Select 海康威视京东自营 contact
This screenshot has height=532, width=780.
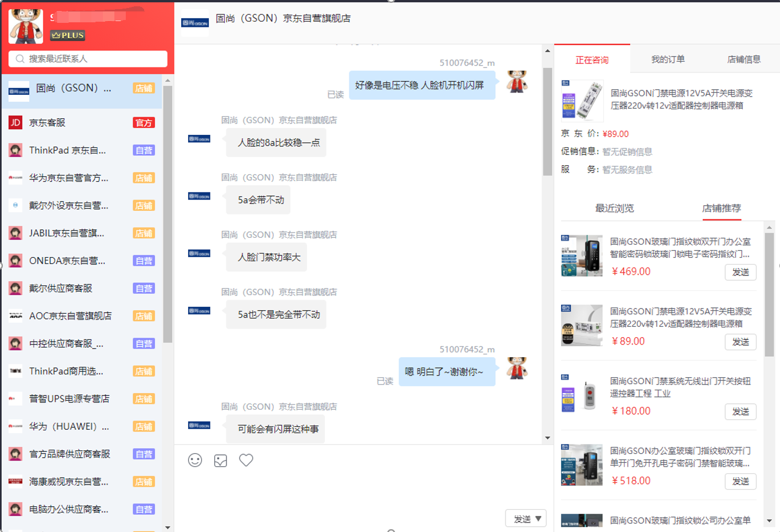pyautogui.click(x=82, y=482)
